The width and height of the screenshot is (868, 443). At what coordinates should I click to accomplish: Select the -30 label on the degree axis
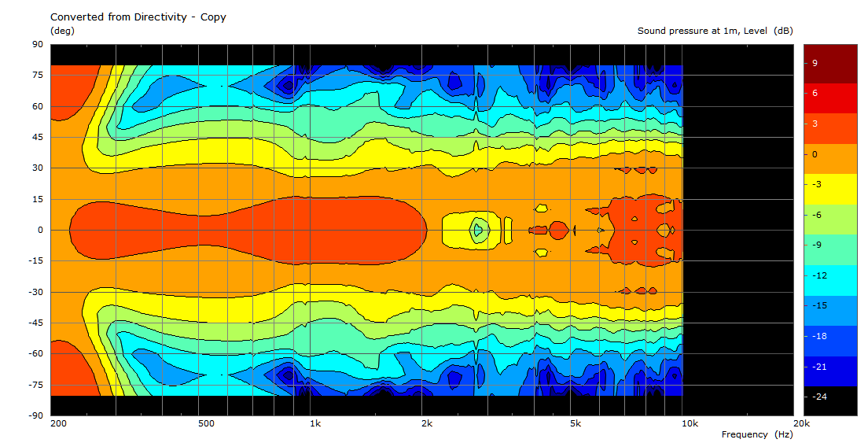(35, 292)
